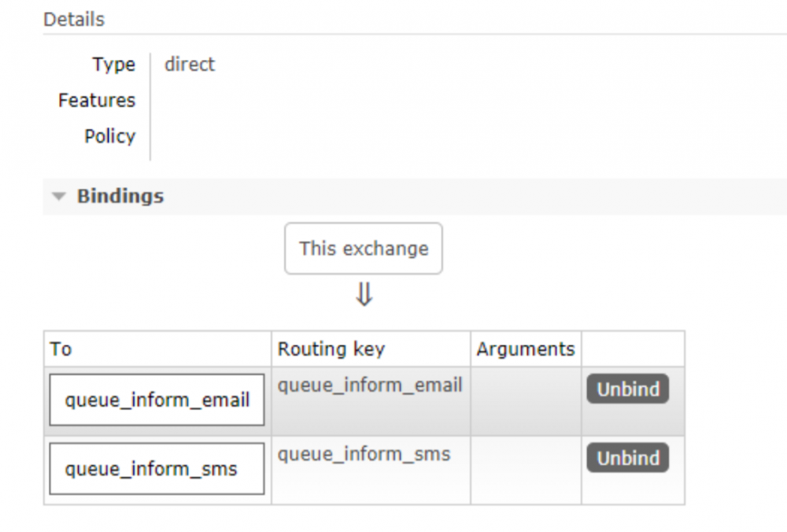Click the Type label in Details
This screenshot has height=532, width=787.
point(114,65)
